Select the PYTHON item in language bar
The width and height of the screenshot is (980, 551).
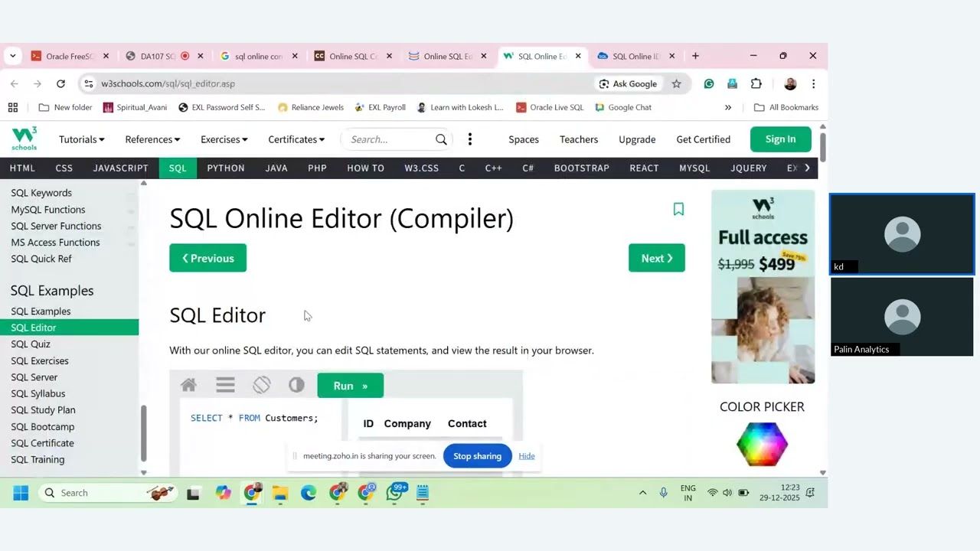(226, 168)
